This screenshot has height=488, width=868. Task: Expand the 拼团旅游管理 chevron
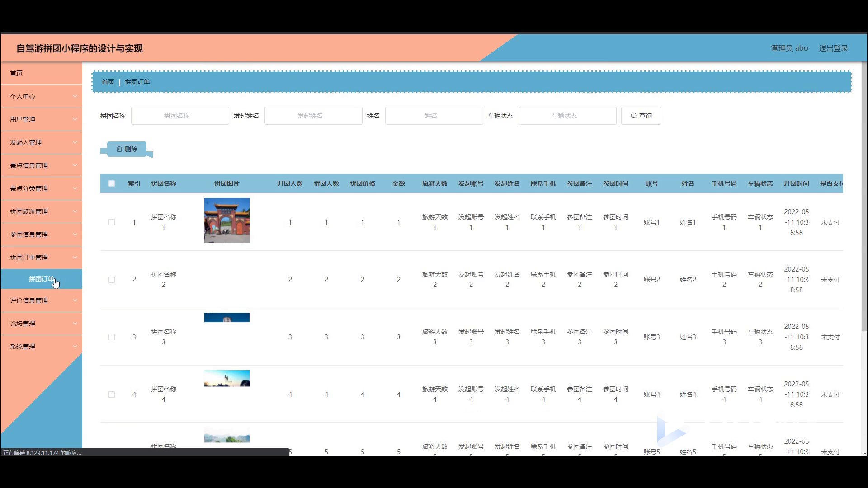click(75, 211)
